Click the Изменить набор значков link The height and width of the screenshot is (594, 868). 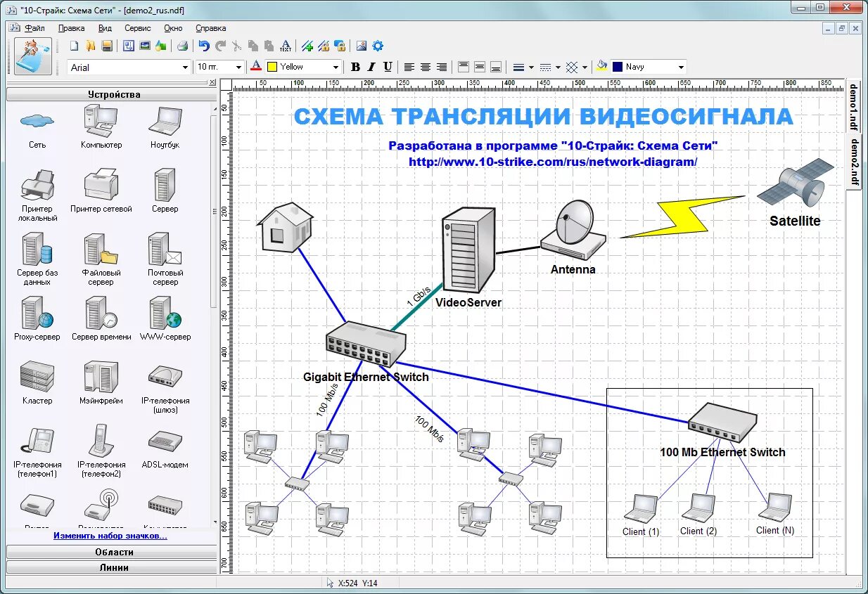110,536
